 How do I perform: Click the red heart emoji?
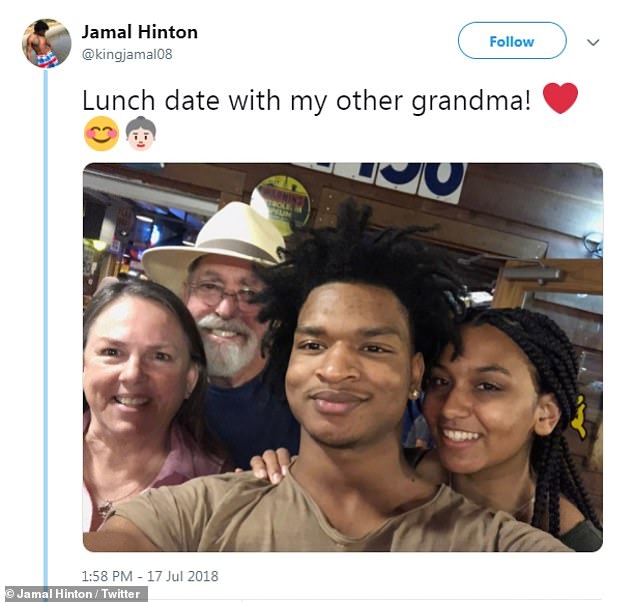560,98
